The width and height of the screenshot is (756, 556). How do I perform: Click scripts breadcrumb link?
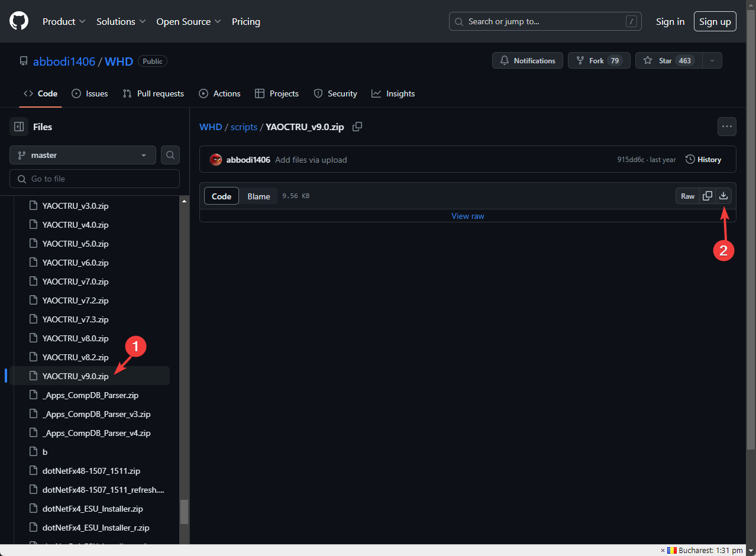[x=244, y=127]
